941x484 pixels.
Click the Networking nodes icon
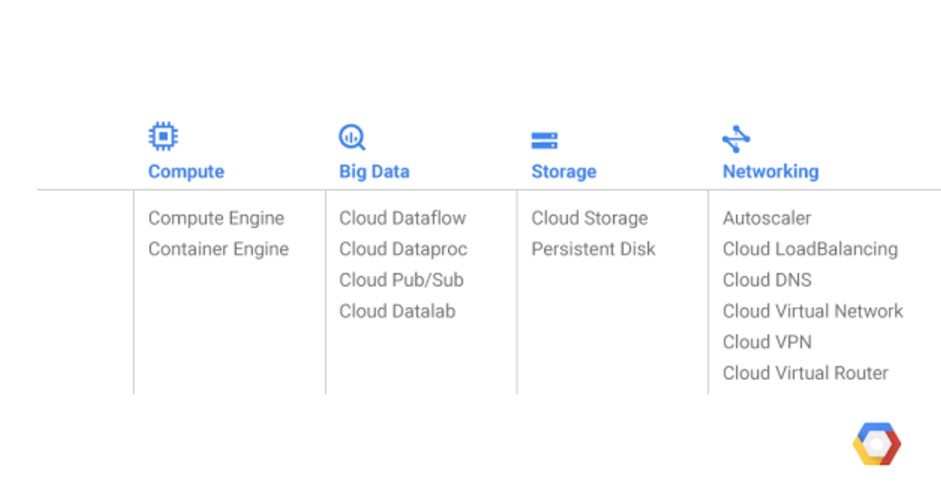click(x=736, y=139)
